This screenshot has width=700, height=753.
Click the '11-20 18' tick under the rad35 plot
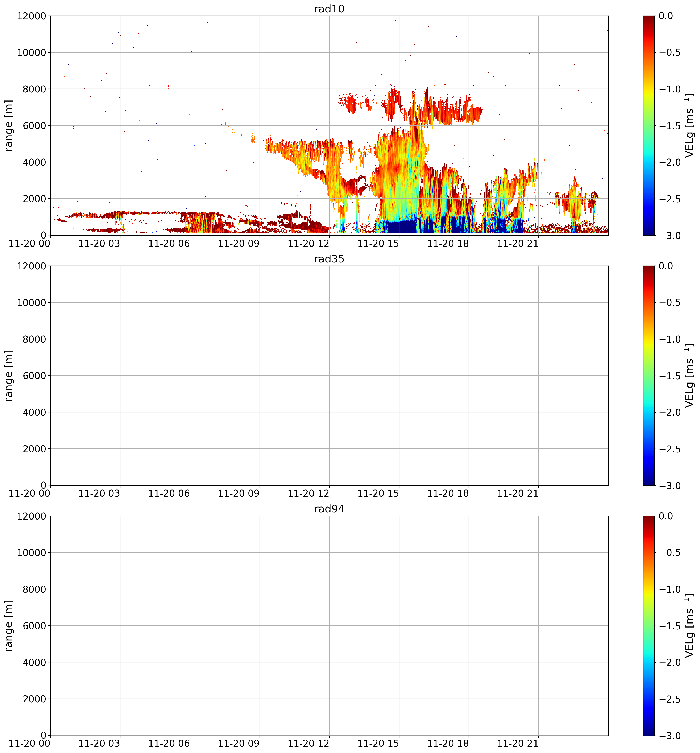(448, 494)
